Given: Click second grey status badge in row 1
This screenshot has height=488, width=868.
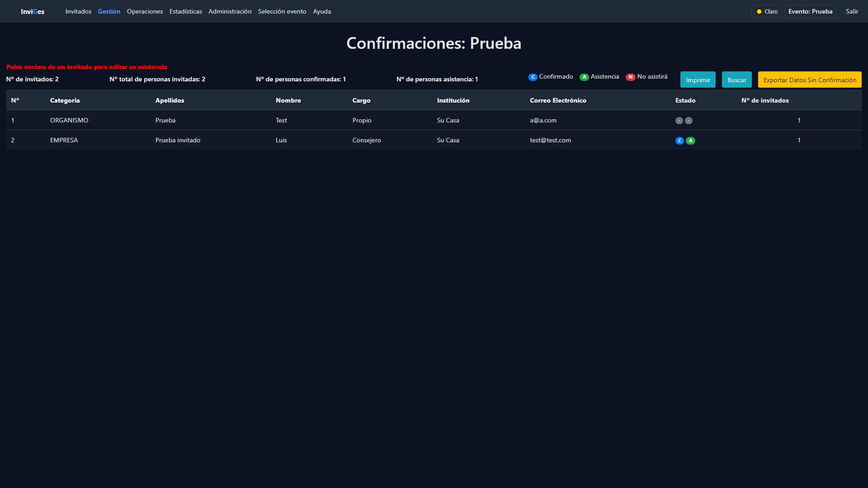Looking at the screenshot, I should (x=689, y=121).
